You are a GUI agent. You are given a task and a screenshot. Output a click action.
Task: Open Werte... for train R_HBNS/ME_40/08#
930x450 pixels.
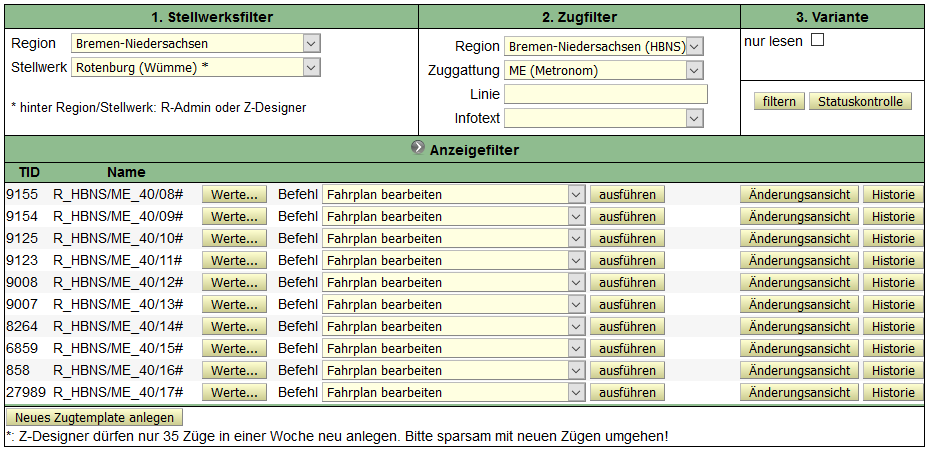[234, 194]
